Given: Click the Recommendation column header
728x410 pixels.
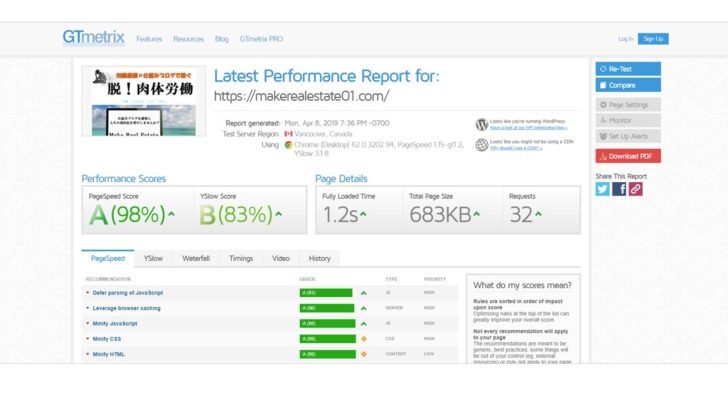Looking at the screenshot, I should (108, 279).
